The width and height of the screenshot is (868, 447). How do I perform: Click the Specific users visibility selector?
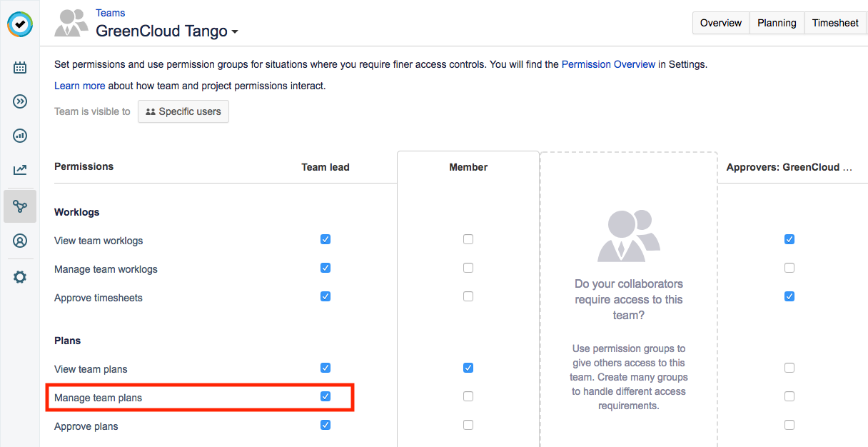[x=183, y=111]
